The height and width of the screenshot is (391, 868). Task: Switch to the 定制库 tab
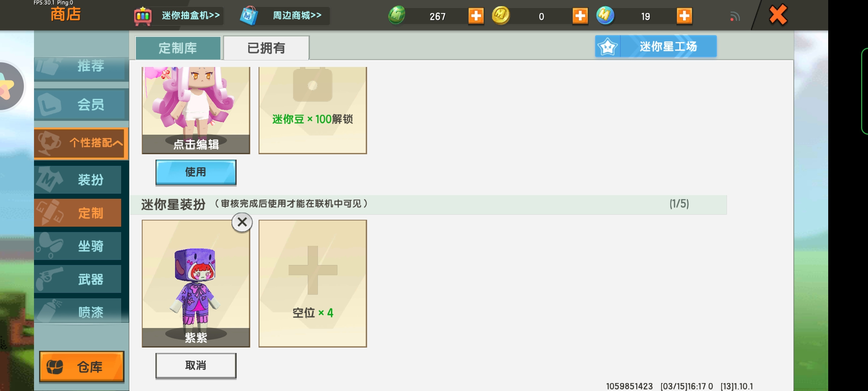178,48
